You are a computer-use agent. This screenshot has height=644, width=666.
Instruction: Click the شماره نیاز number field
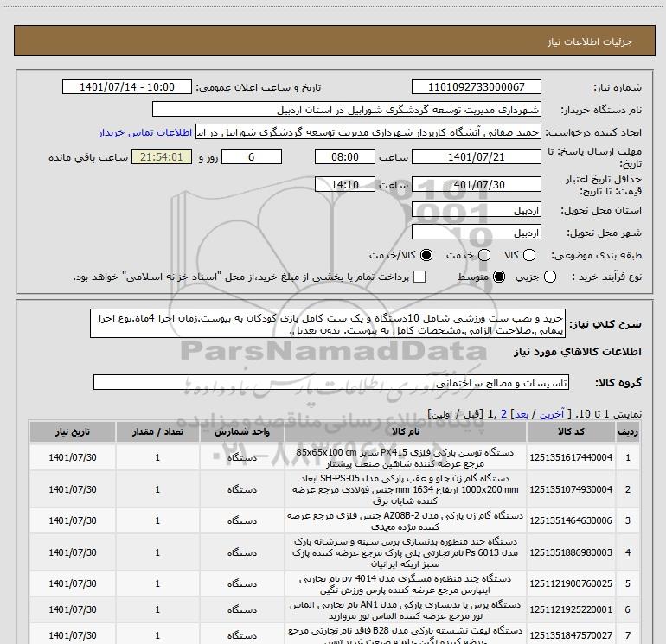[x=476, y=87]
